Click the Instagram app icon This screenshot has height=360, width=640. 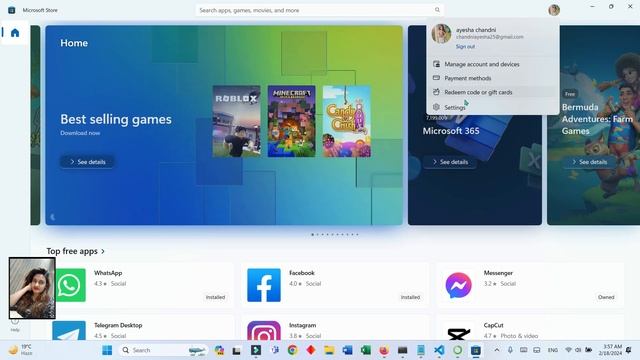[x=264, y=331]
